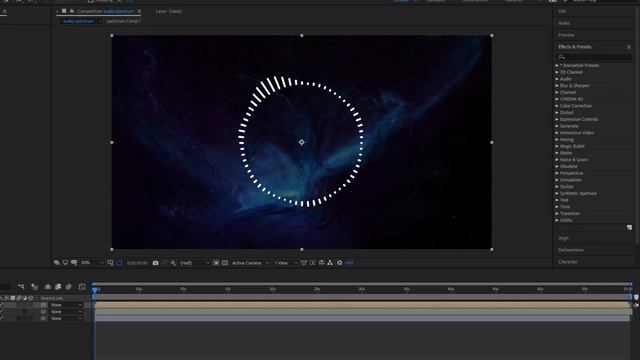Open the Resolution dropdown showing Half
This screenshot has width=640, height=360.
click(x=195, y=263)
